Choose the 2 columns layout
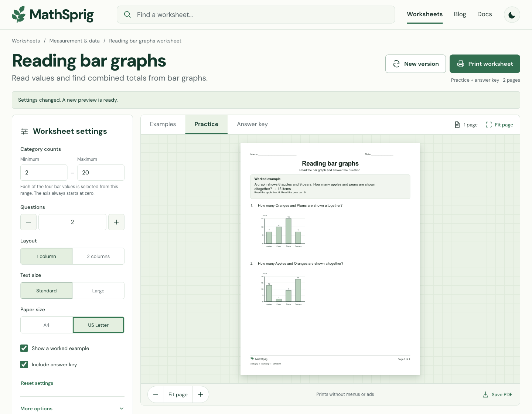The height and width of the screenshot is (414, 532). 98,256
